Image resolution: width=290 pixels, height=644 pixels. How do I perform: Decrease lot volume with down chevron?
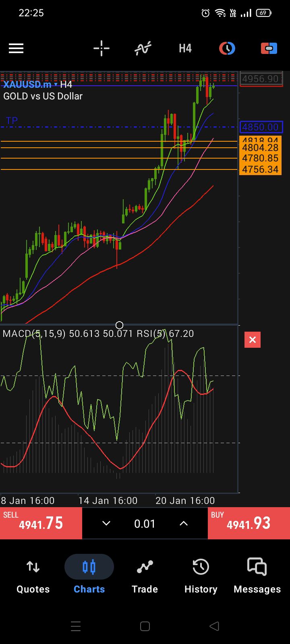tap(106, 523)
